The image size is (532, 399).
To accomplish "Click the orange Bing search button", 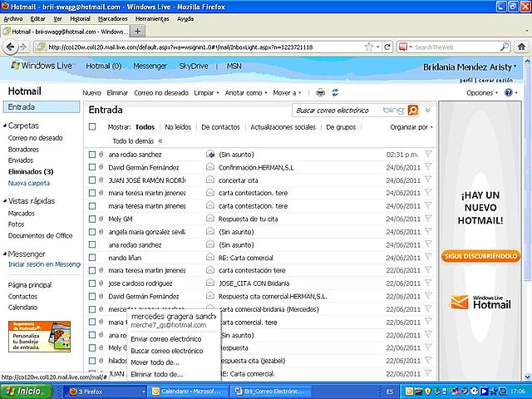I will pos(413,110).
